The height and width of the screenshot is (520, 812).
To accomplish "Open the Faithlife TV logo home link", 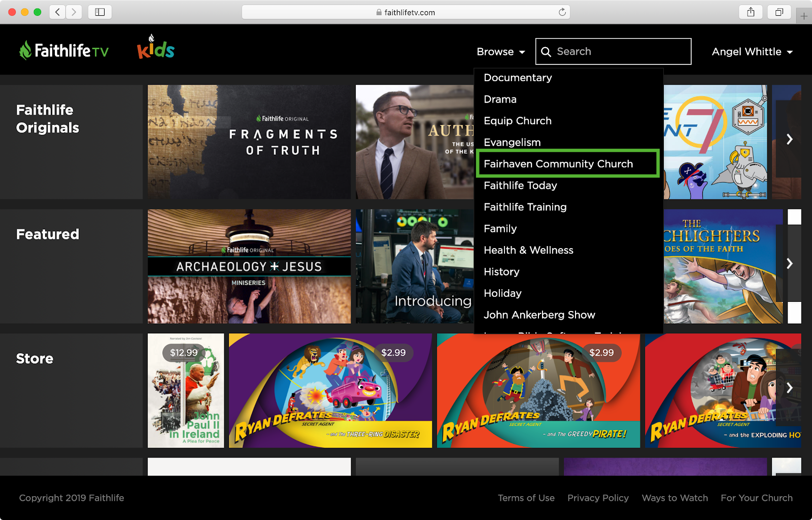I will tap(64, 50).
